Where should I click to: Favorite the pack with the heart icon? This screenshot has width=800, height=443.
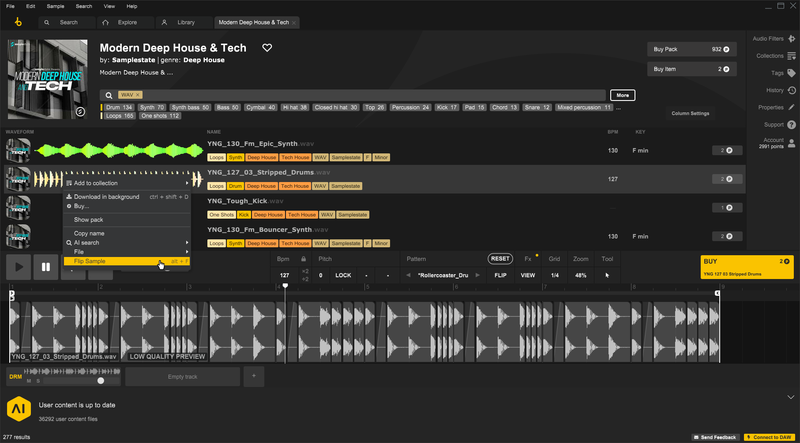[x=267, y=47]
